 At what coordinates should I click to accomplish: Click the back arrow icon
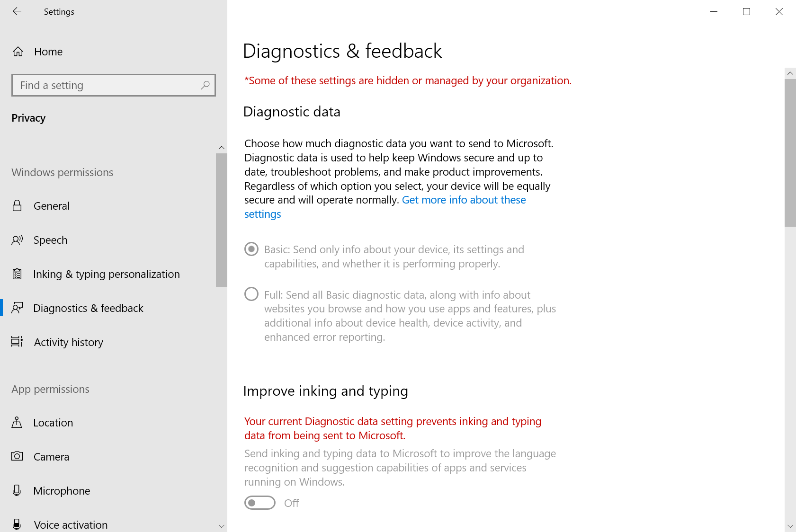[17, 11]
